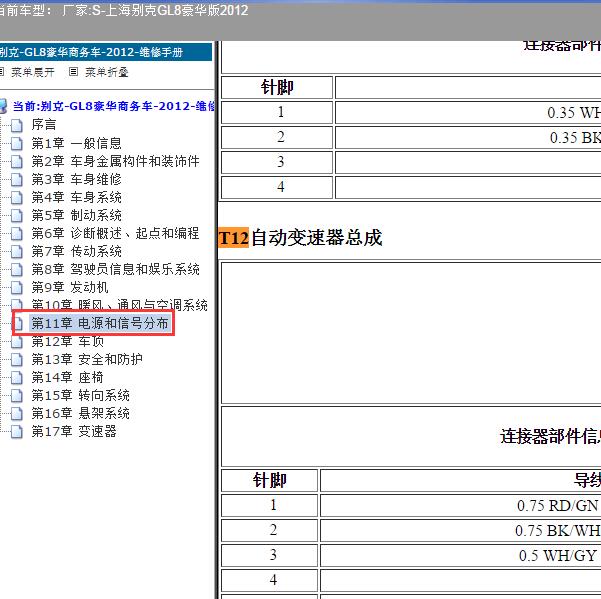Open 第3章 车身维修 chapter
Viewport: 601px width, 599px height.
tap(77, 179)
